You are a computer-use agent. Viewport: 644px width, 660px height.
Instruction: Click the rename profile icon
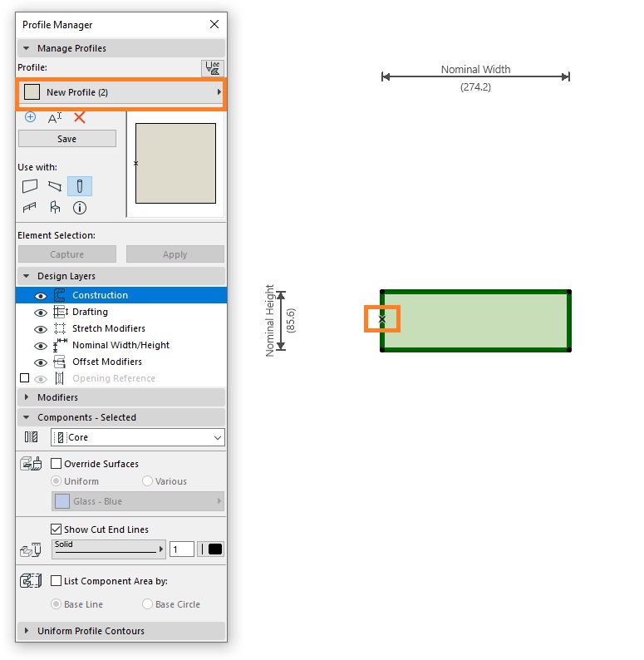click(54, 118)
